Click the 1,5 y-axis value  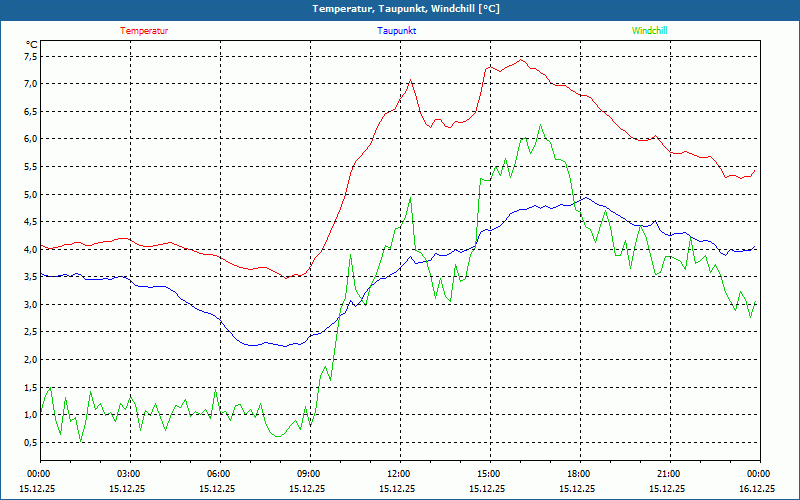(31, 387)
